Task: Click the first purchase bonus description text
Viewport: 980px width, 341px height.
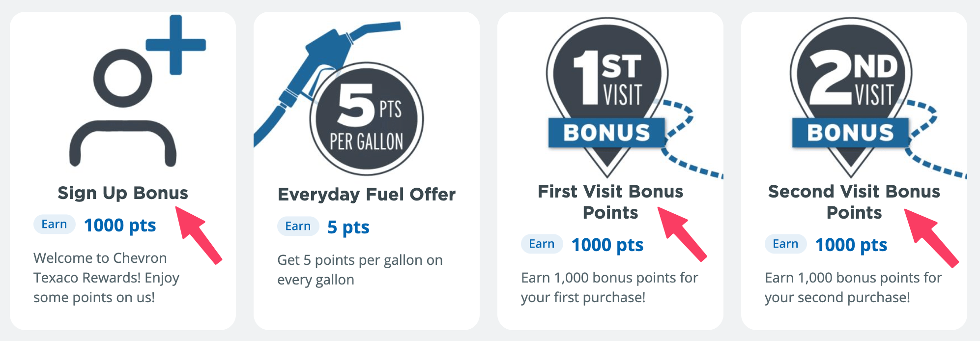Action: 609,287
